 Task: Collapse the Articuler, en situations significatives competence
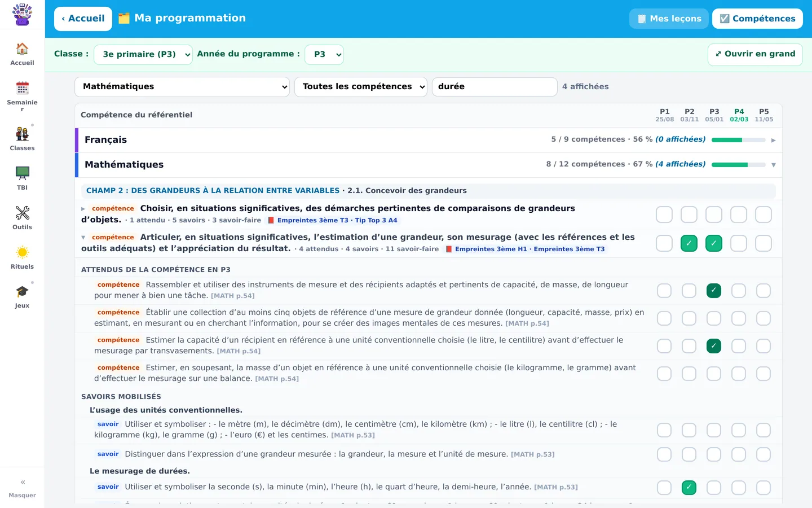pos(83,238)
